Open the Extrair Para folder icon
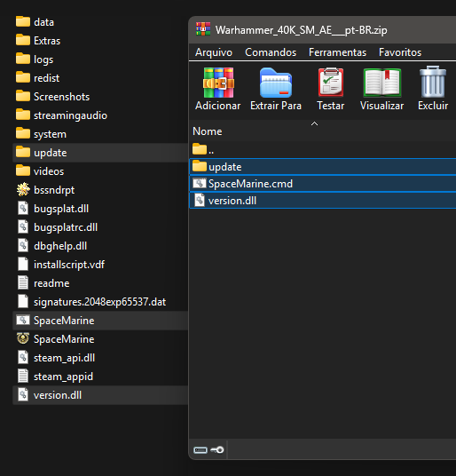Image resolution: width=456 pixels, height=476 pixels. tap(276, 83)
